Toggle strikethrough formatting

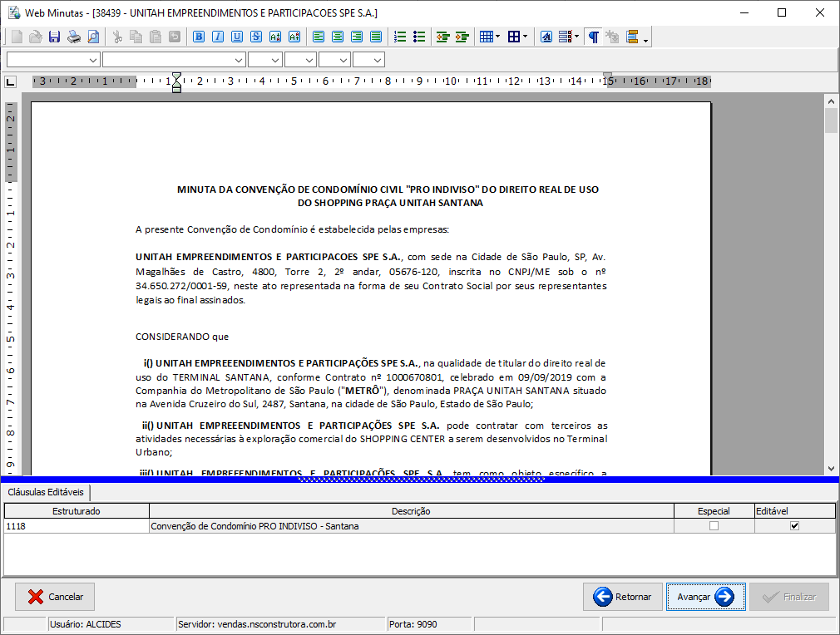click(256, 37)
